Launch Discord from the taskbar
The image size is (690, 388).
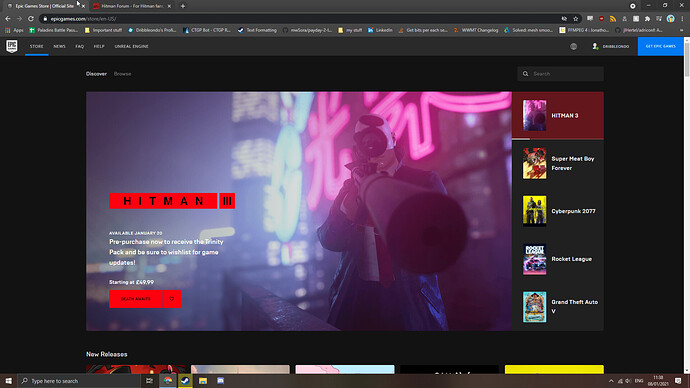[x=220, y=381]
